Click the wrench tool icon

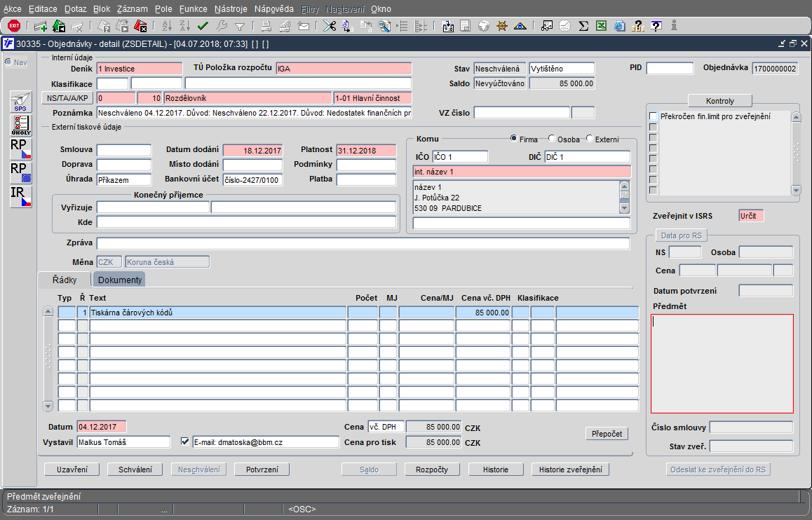click(221, 26)
